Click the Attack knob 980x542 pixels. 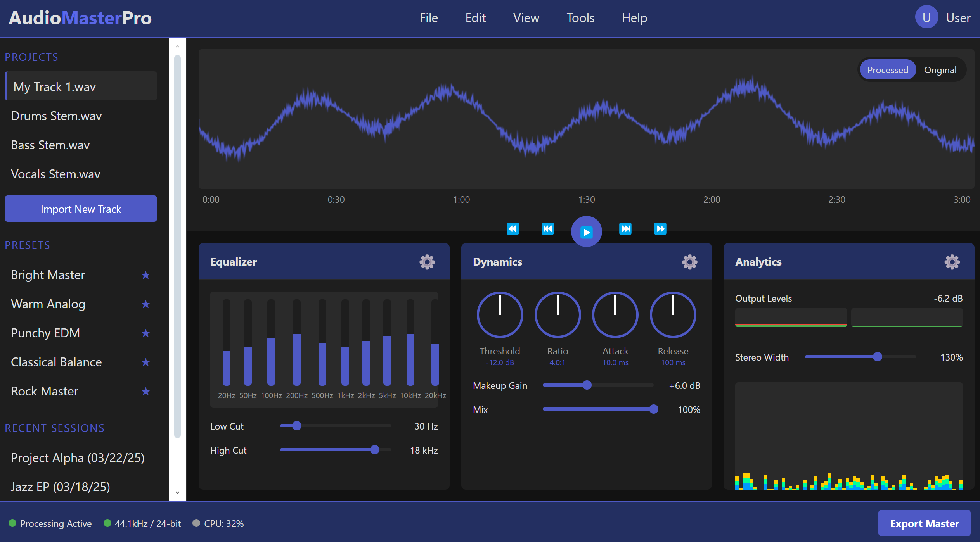click(615, 315)
